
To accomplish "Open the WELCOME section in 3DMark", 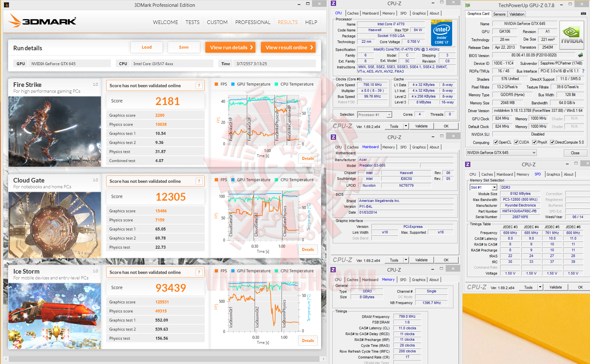I will 165,22.
